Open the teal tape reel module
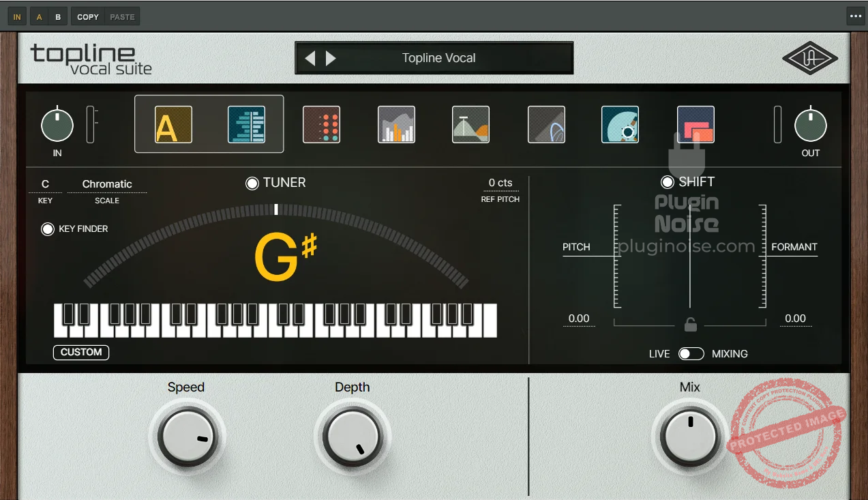Viewport: 868px width, 500px height. click(x=620, y=124)
